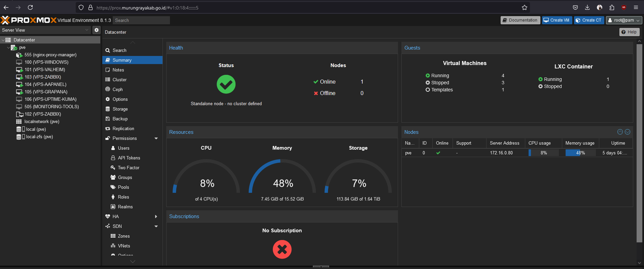Image resolution: width=644 pixels, height=269 pixels.
Task: Open the Groups page
Action: [x=132, y=177]
